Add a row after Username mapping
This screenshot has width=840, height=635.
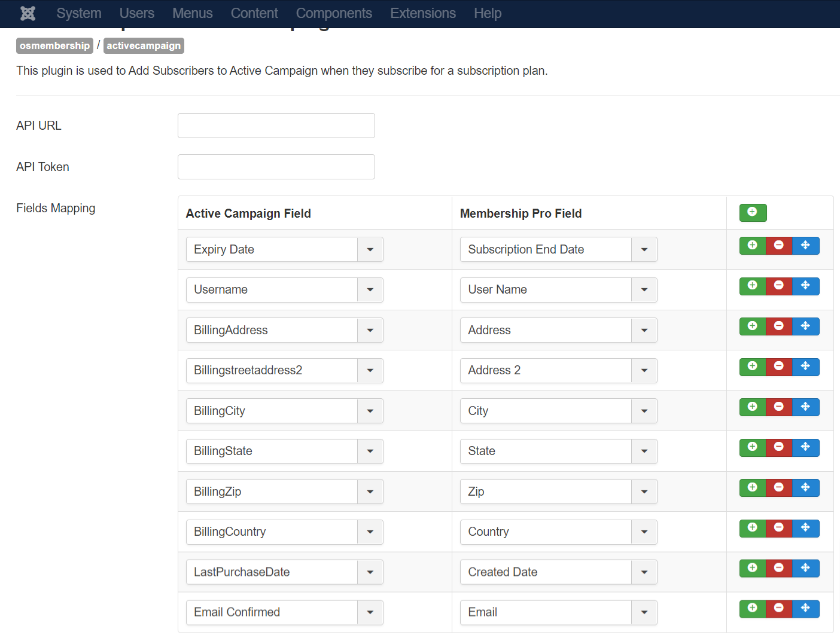[753, 286]
